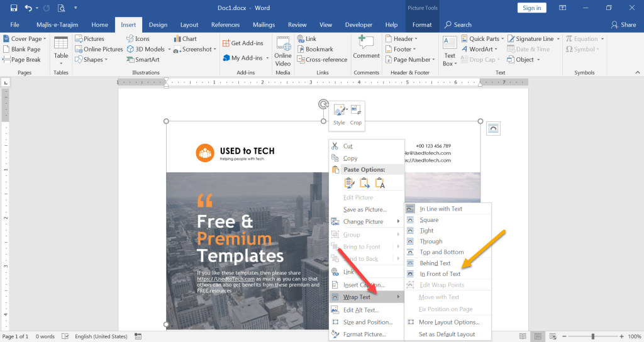Add a new Comment
Image resolution: width=644 pixels, height=342 pixels.
366,48
